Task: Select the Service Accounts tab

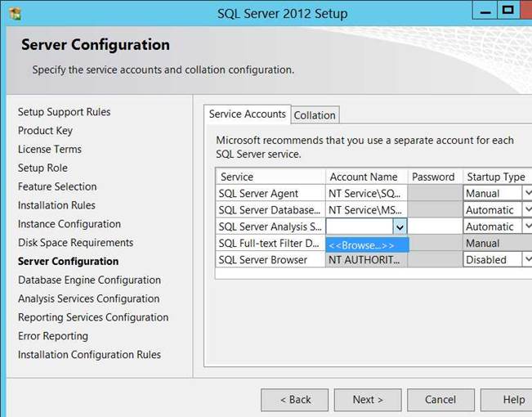Action: [248, 114]
